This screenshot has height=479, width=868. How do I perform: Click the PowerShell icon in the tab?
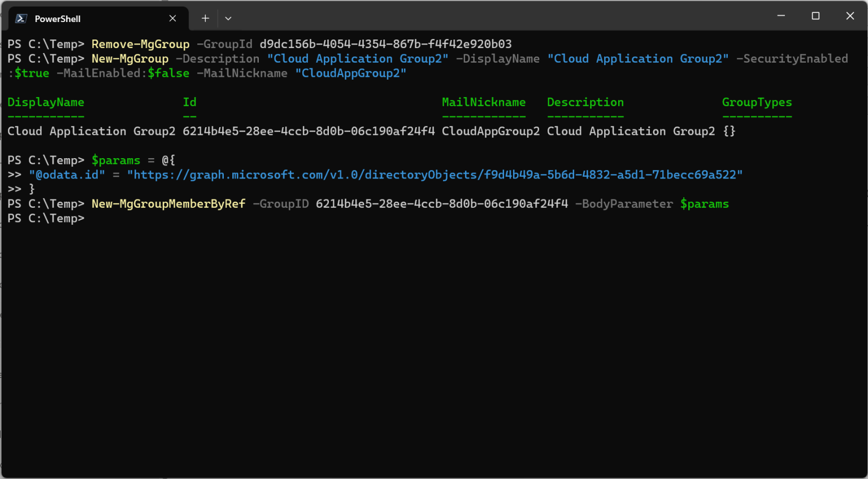[21, 19]
